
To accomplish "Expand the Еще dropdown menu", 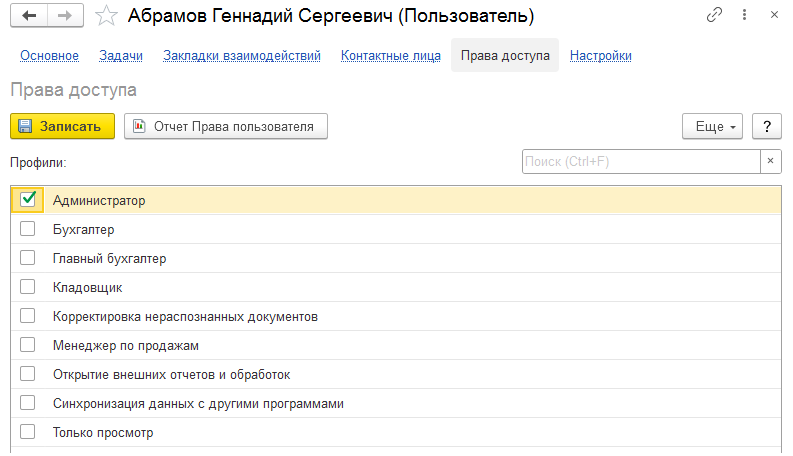I will tap(712, 126).
